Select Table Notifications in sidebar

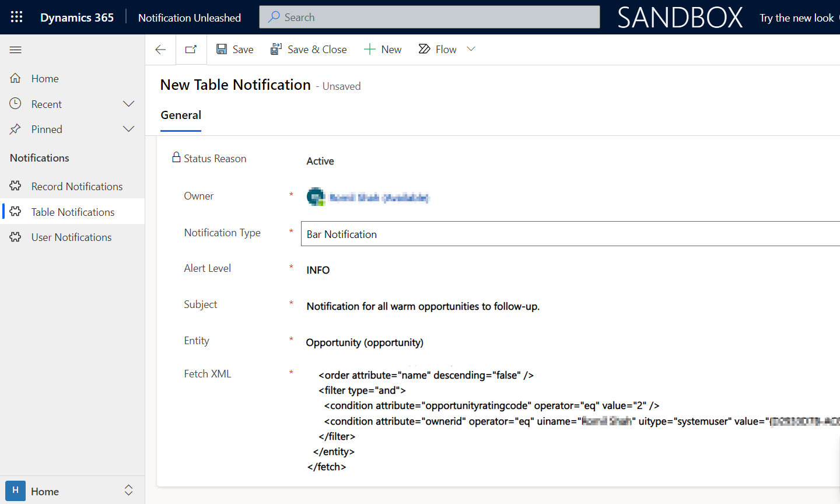pyautogui.click(x=72, y=212)
